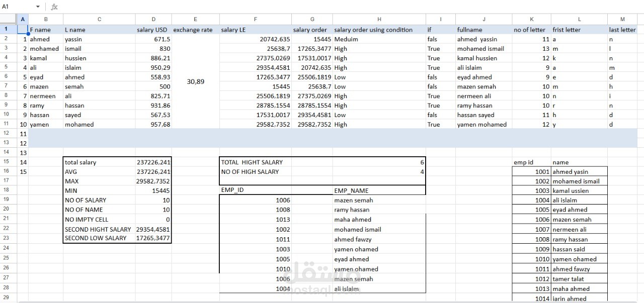Click the 'fullname' header cell
The height and width of the screenshot is (303, 644).
484,30
